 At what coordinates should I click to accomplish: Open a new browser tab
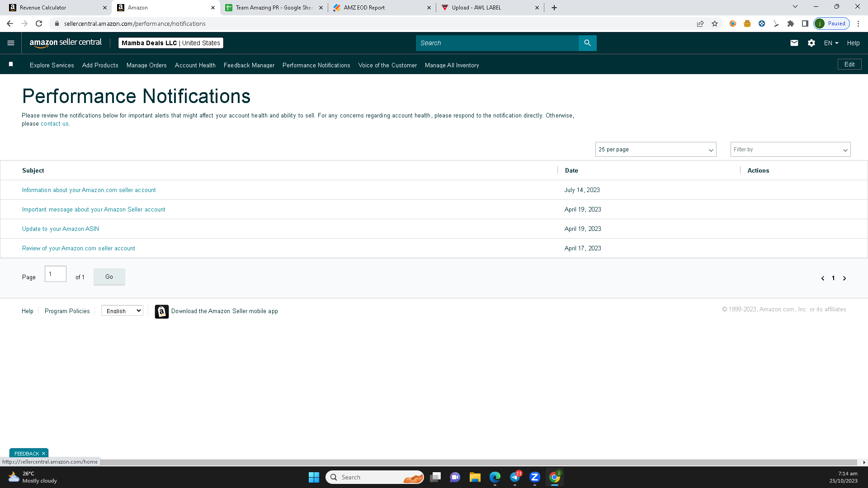[x=554, y=8]
